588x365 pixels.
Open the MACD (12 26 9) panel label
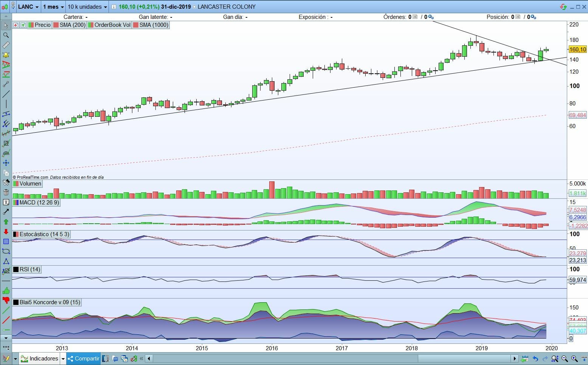[36, 203]
